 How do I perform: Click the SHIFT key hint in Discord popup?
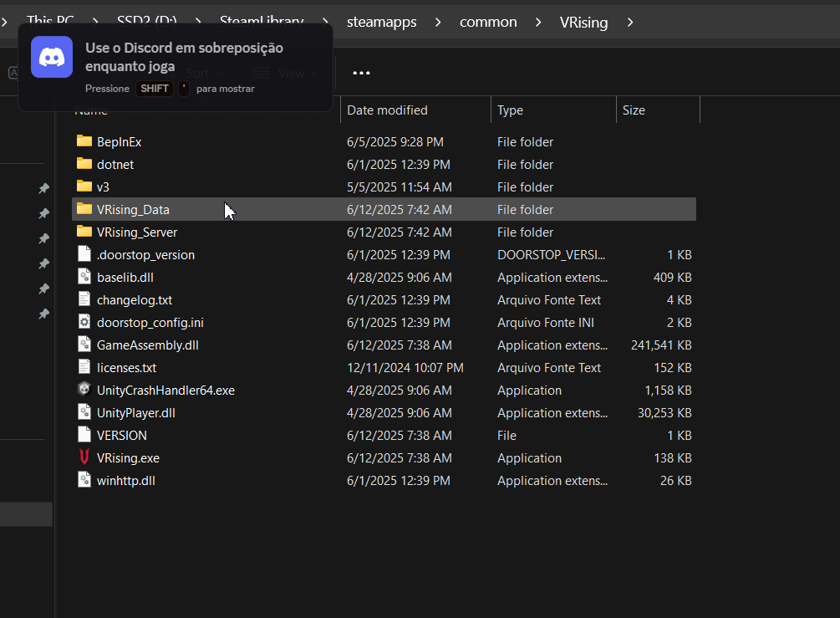(155, 89)
